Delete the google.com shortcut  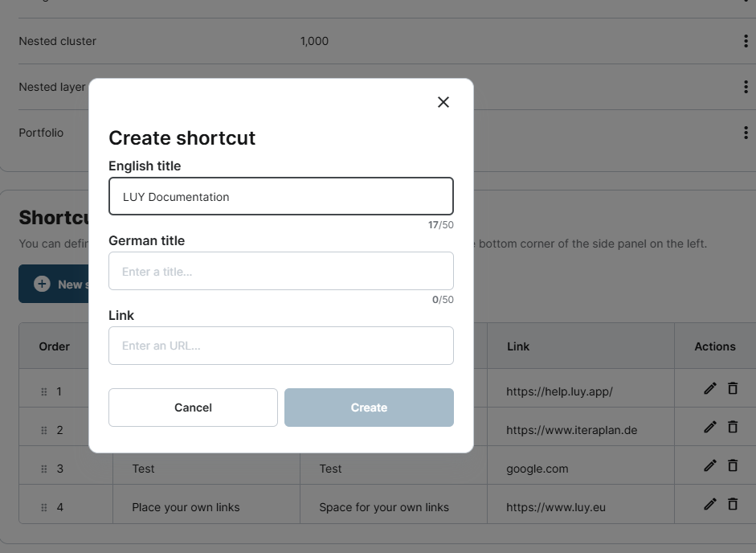733,465
